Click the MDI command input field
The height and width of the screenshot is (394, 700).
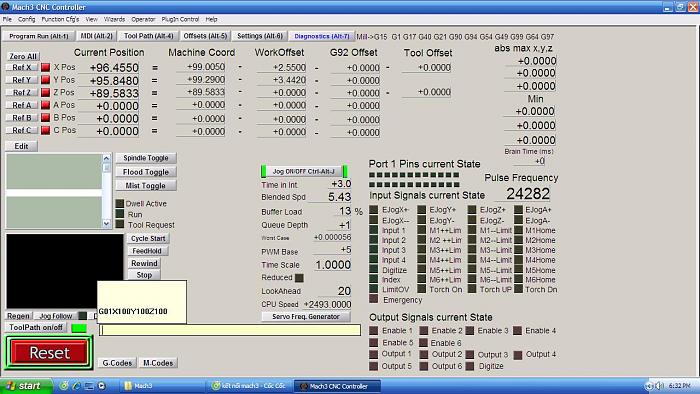tap(230, 330)
